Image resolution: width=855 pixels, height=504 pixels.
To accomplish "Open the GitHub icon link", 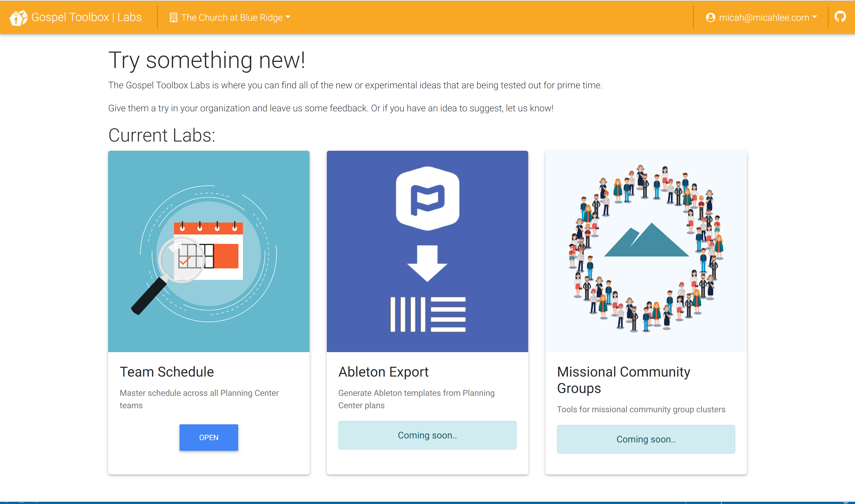I will point(840,17).
